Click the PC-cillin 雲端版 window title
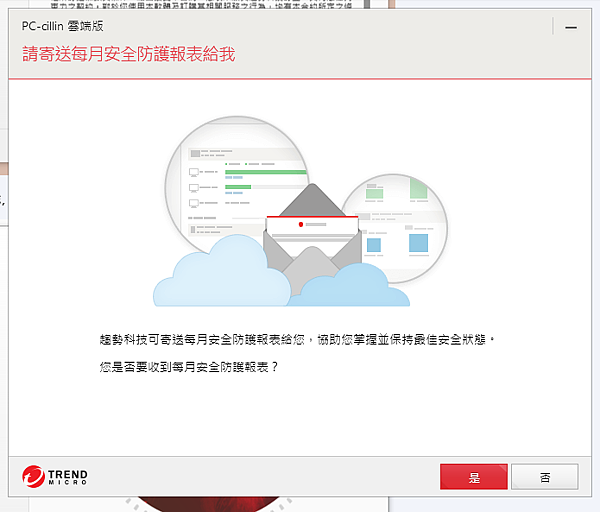600x512 pixels. coord(62,26)
